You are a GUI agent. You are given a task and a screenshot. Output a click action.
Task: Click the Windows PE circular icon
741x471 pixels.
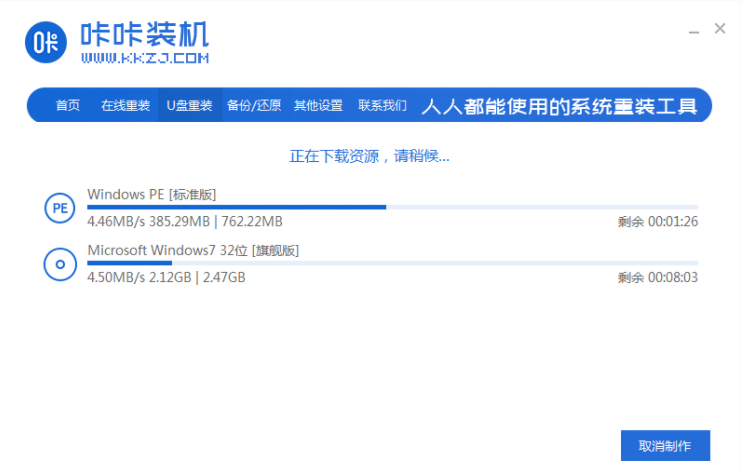(59, 208)
